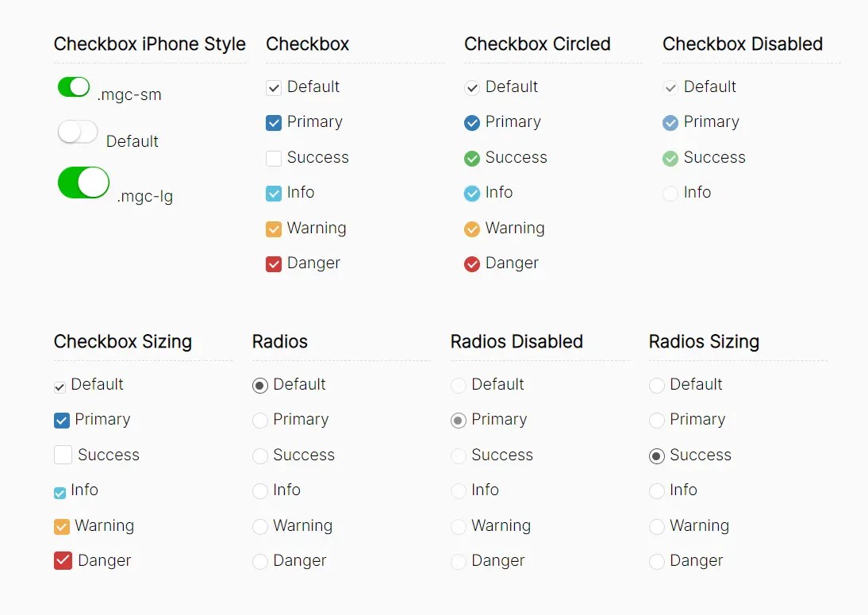Screen dimensions: 868x615
Task: Uncheck the Default checkbox under Checkbox Disabled
Action: (x=670, y=87)
